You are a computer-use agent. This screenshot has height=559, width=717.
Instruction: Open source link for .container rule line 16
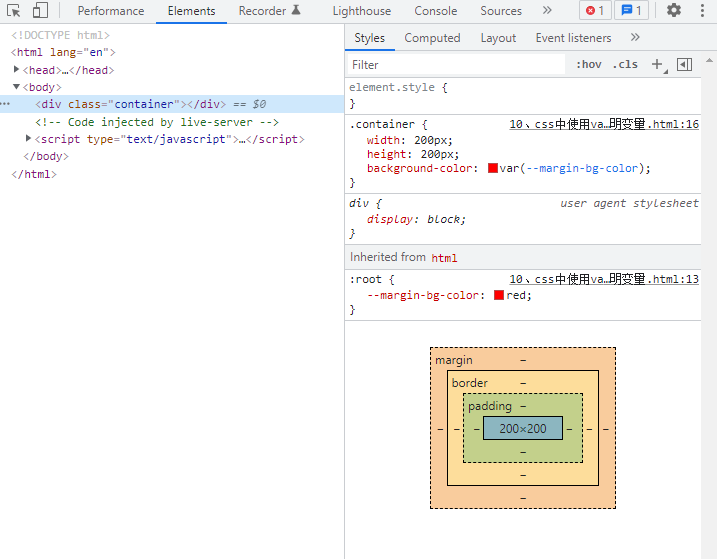604,124
